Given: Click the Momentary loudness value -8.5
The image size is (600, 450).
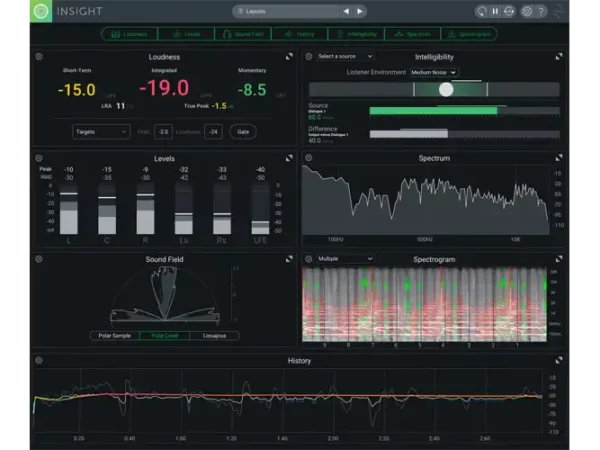Looking at the screenshot, I should tap(252, 90).
